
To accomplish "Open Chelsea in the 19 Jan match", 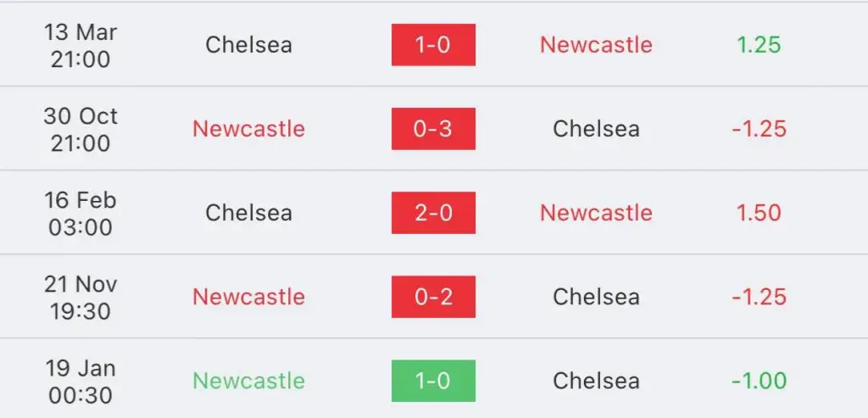I will (x=596, y=381).
